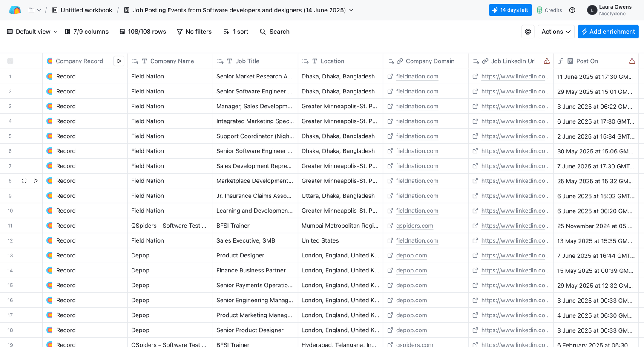Expand row 8 with the expand icon

(24, 181)
